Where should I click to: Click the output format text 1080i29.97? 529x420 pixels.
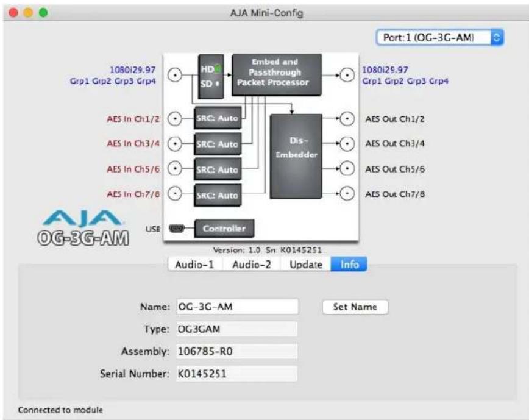385,70
